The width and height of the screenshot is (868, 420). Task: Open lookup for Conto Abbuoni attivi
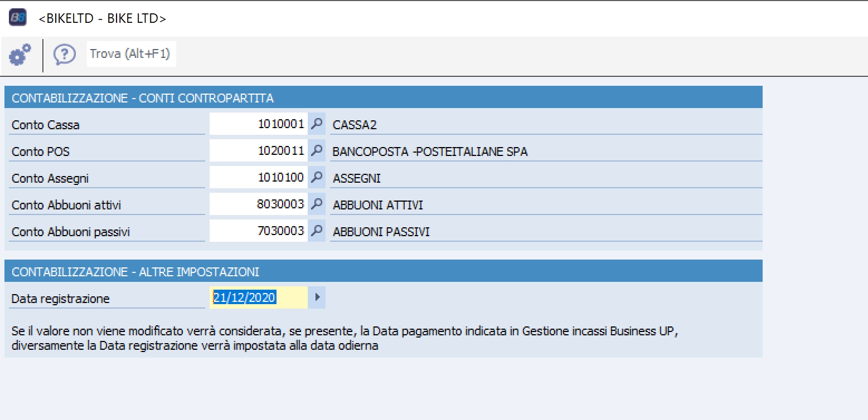[317, 204]
